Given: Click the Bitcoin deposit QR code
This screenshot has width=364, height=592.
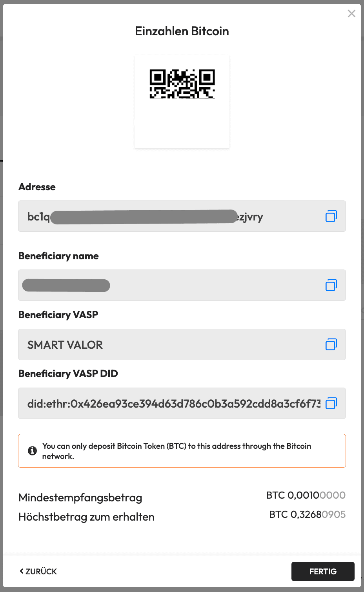Looking at the screenshot, I should pyautogui.click(x=182, y=84).
